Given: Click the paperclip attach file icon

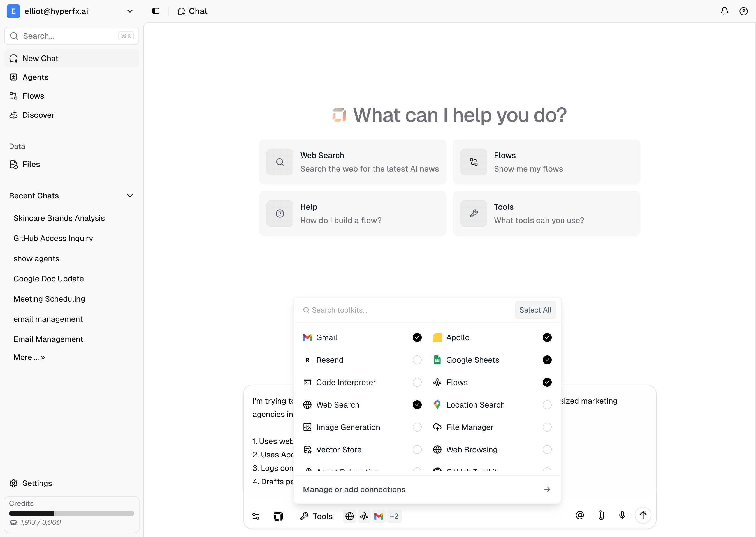Looking at the screenshot, I should (601, 515).
